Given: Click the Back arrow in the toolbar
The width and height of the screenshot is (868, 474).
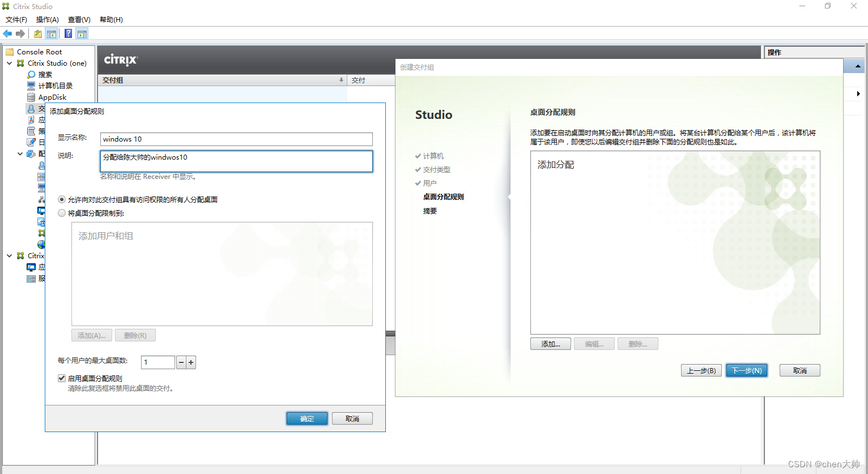Looking at the screenshot, I should click(x=7, y=34).
